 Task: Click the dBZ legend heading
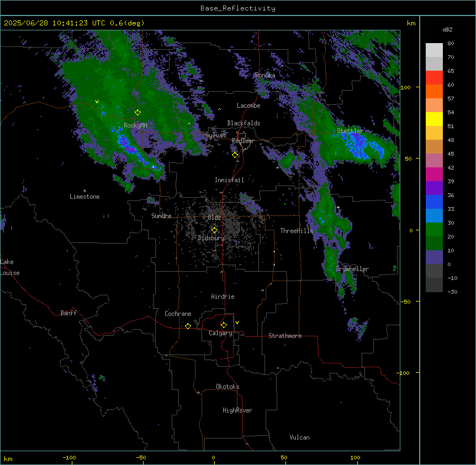click(x=447, y=30)
